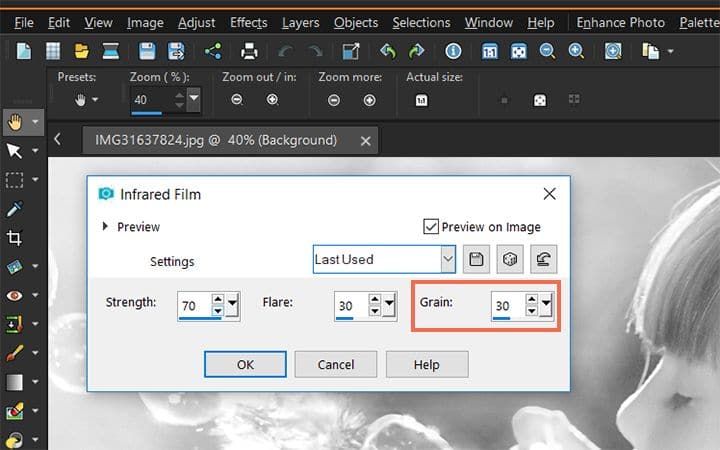Open the Layers menu
Screen dimensions: 720x450
301,22
